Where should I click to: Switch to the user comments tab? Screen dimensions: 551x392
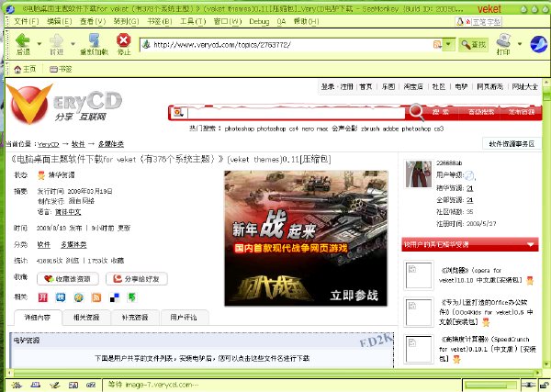[184, 318]
